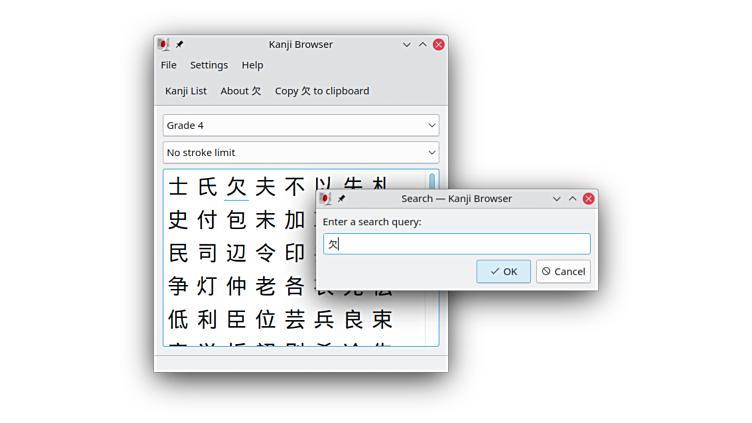Click the search query text field
The height and width of the screenshot is (423, 752).
[456, 244]
